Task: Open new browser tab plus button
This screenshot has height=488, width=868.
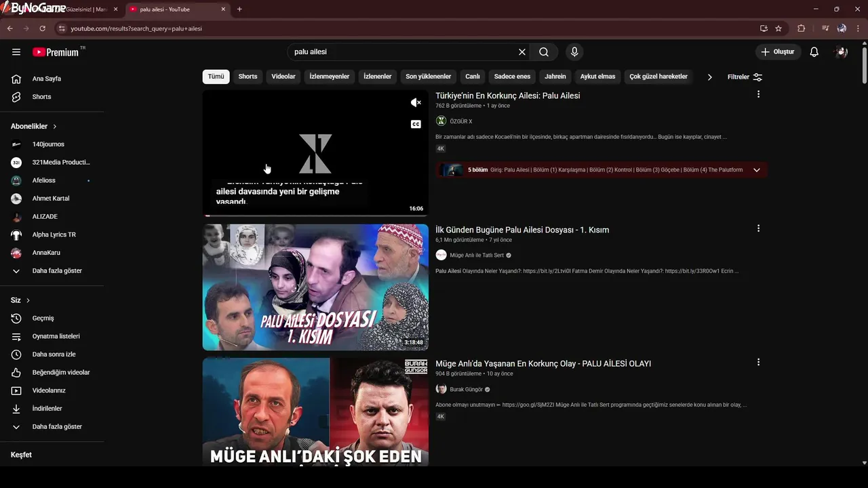Action: tap(239, 9)
